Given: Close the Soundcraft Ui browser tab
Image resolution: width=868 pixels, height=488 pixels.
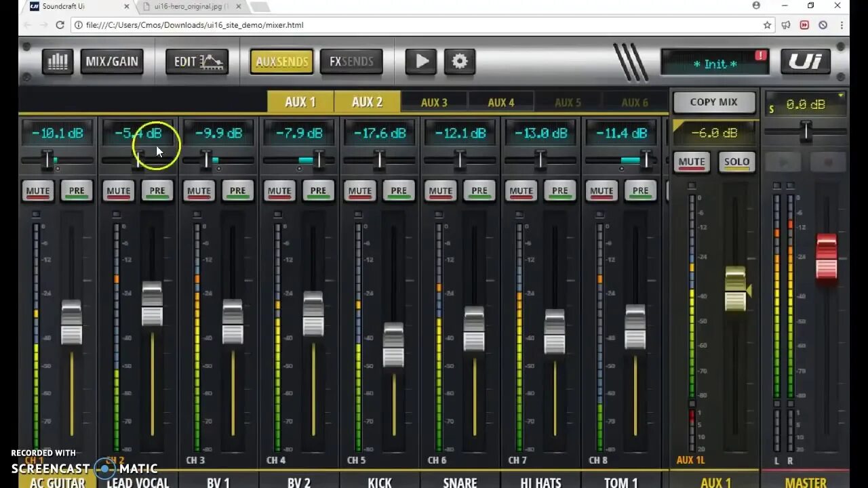Looking at the screenshot, I should [x=127, y=6].
